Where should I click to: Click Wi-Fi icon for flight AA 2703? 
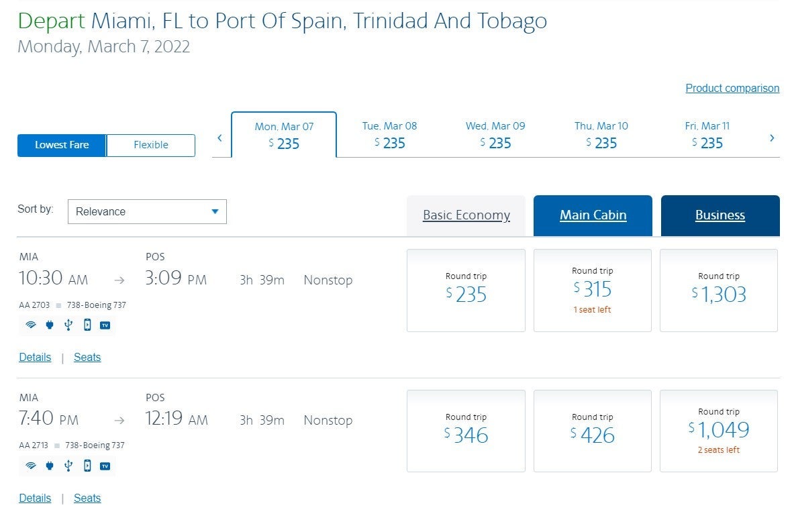30,325
